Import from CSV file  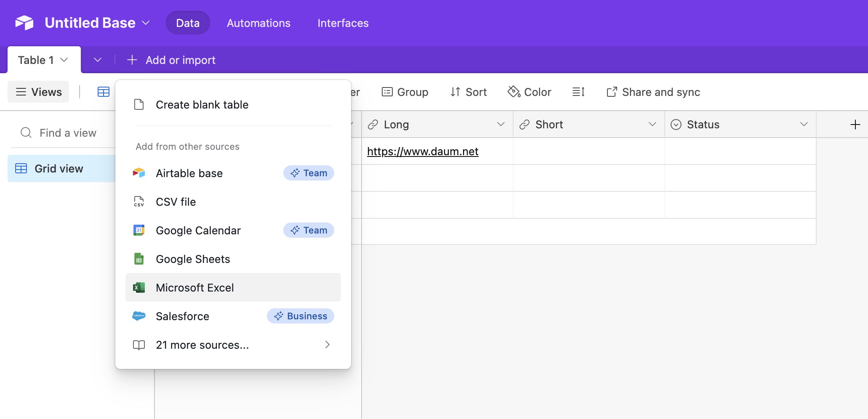233,202
